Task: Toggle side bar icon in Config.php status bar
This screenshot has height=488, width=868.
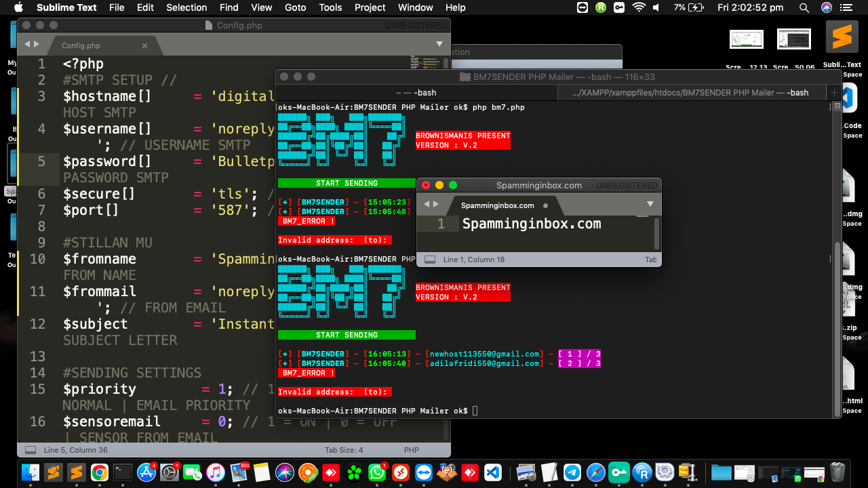Action: [x=31, y=450]
